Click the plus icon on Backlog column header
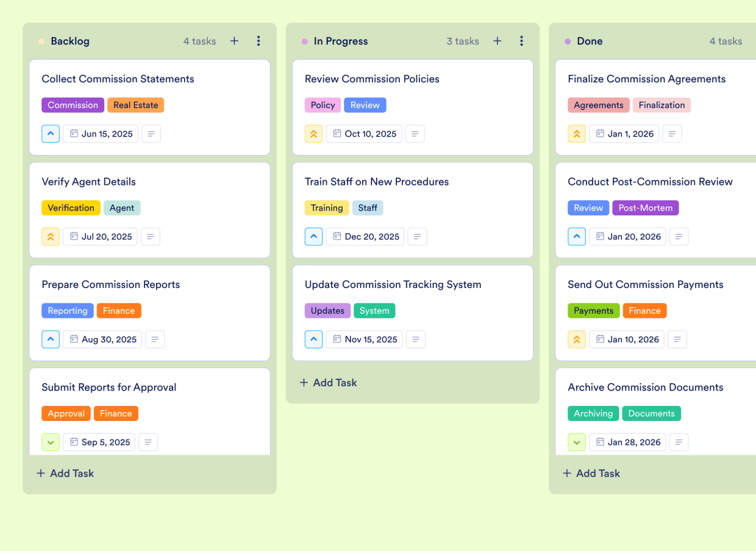Screen dimensions: 756x551 pos(234,41)
